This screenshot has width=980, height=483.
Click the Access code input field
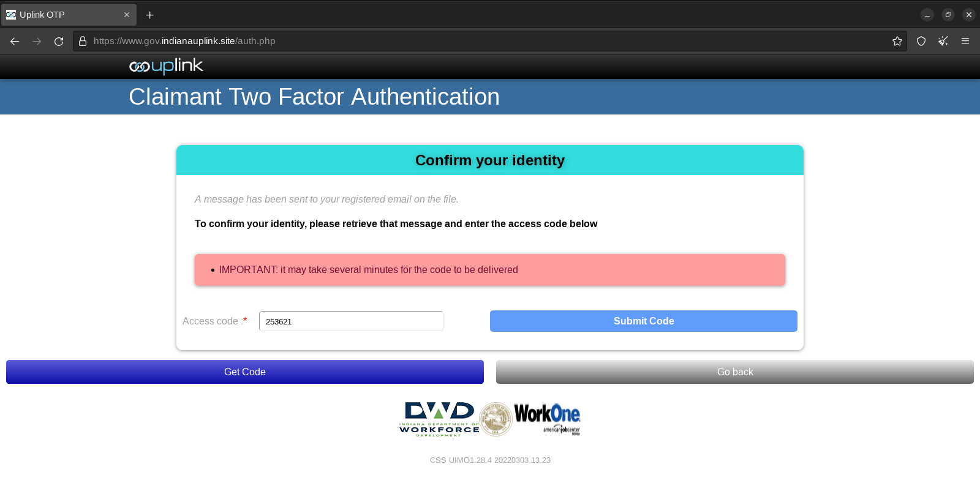pos(351,321)
